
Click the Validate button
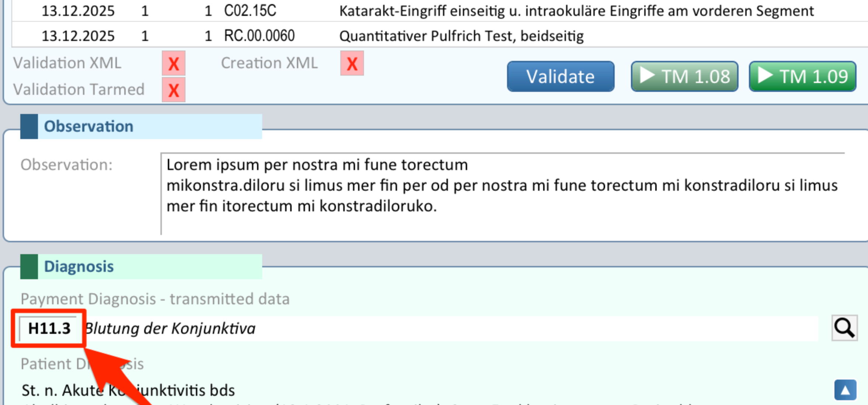point(560,76)
